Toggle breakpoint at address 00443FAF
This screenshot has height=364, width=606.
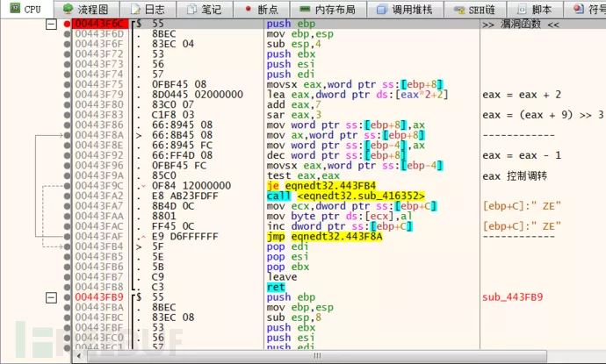68,236
